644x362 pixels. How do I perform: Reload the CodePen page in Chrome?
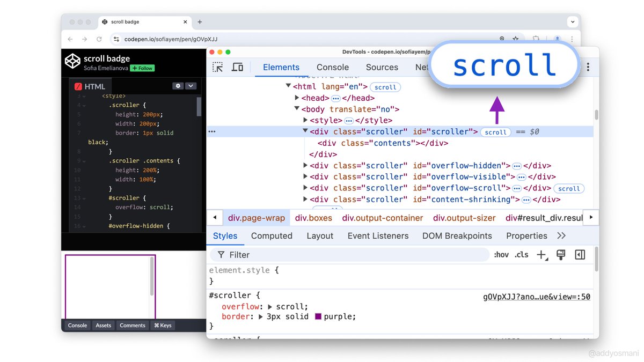coord(99,39)
